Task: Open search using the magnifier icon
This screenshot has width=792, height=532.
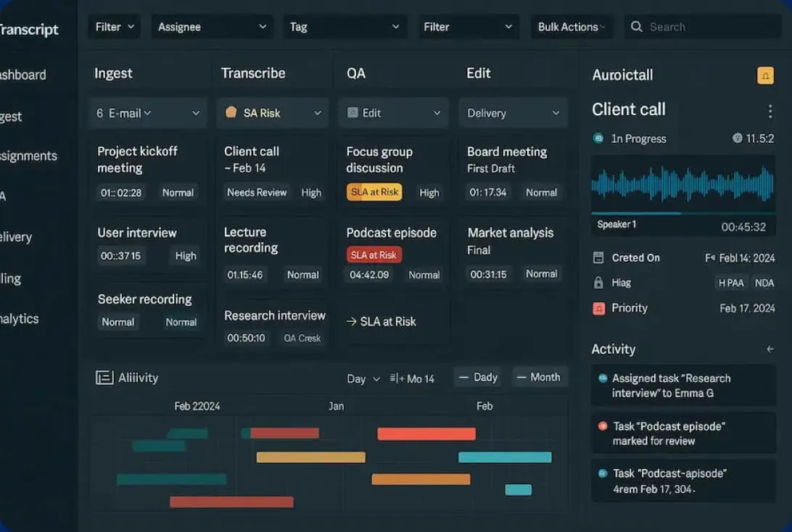Action: coord(636,26)
